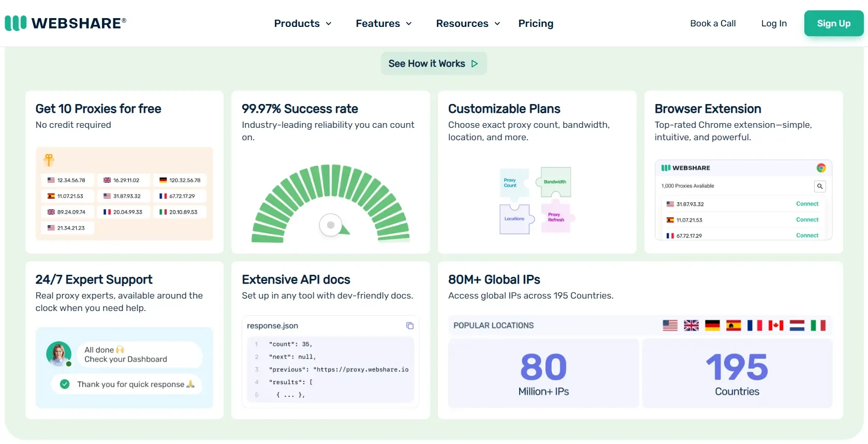Click the Spain flag in Popular Locations
Viewport: 868px width, 444px height.
(733, 325)
